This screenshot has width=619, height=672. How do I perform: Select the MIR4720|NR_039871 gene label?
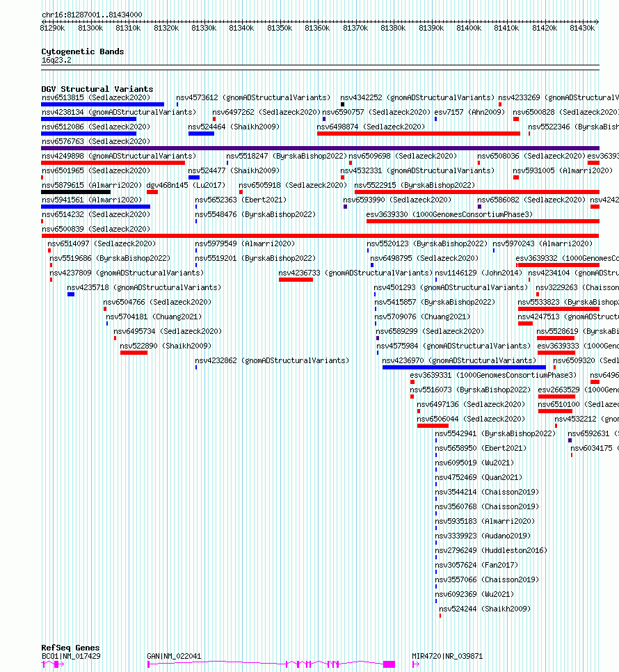pos(447,656)
